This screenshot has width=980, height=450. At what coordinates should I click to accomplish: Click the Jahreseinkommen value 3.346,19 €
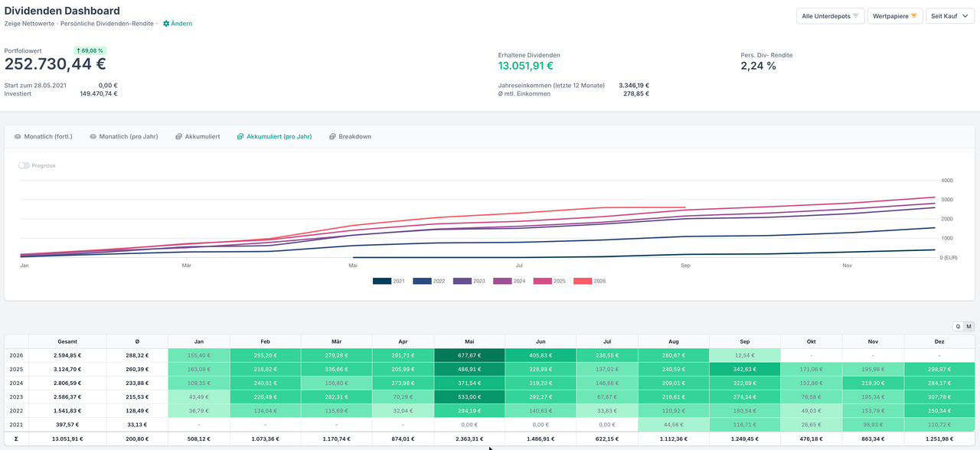[x=634, y=86]
